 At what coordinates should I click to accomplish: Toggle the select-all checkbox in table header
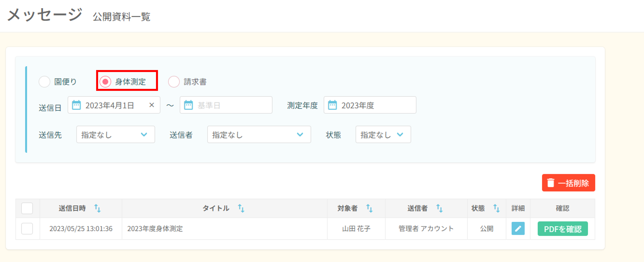(27, 208)
